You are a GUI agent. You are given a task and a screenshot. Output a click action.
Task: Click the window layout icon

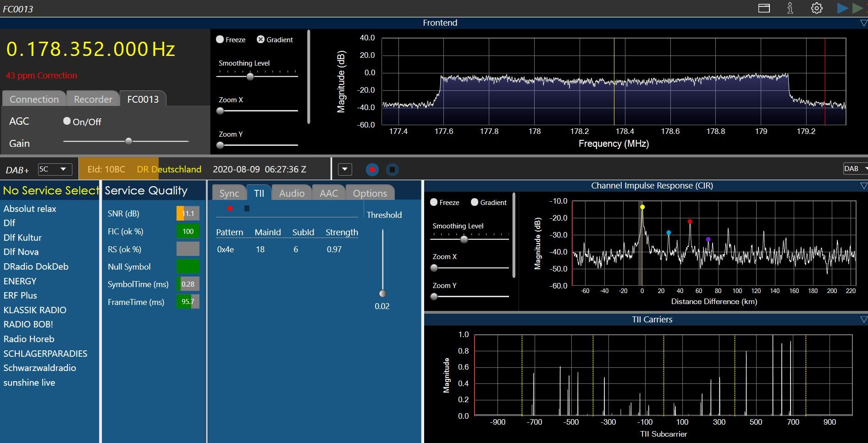click(764, 8)
